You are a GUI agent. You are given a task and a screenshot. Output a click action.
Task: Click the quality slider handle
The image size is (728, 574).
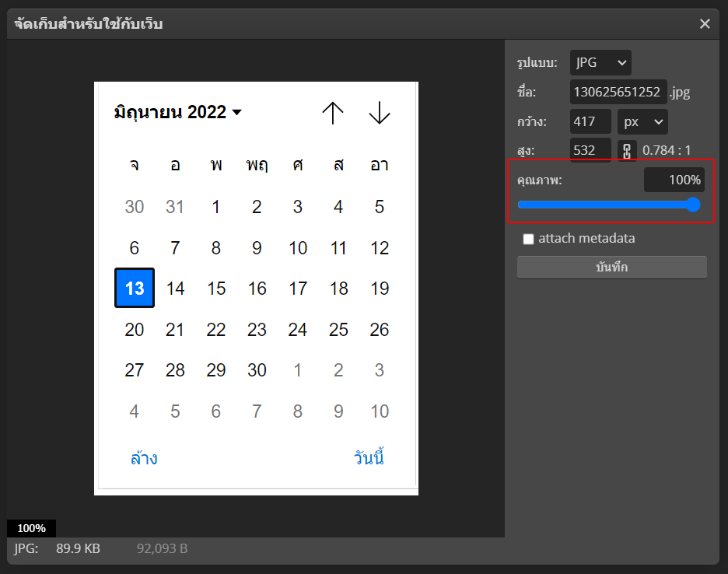coord(693,205)
